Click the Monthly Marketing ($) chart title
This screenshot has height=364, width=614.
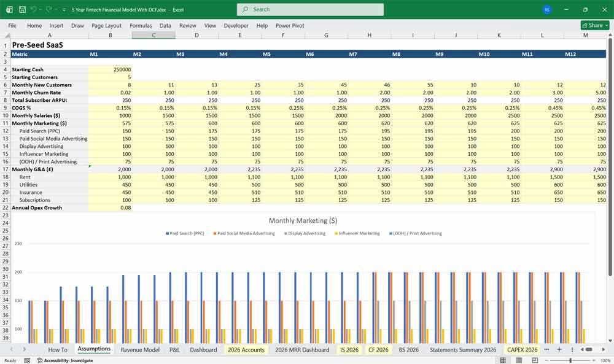tap(303, 221)
